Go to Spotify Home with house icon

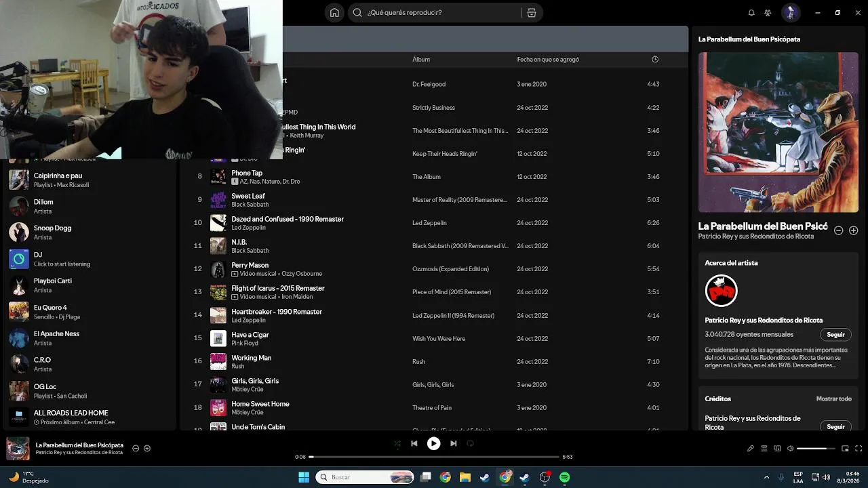[334, 12]
